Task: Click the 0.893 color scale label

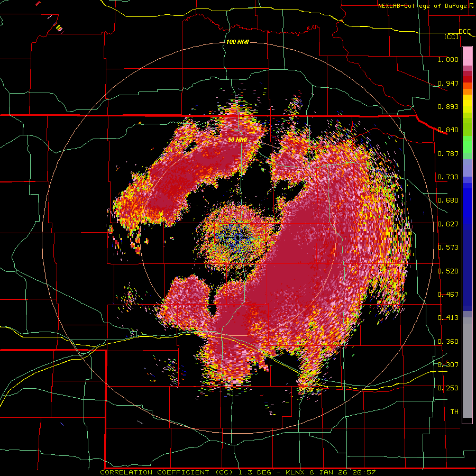Action: [x=448, y=106]
